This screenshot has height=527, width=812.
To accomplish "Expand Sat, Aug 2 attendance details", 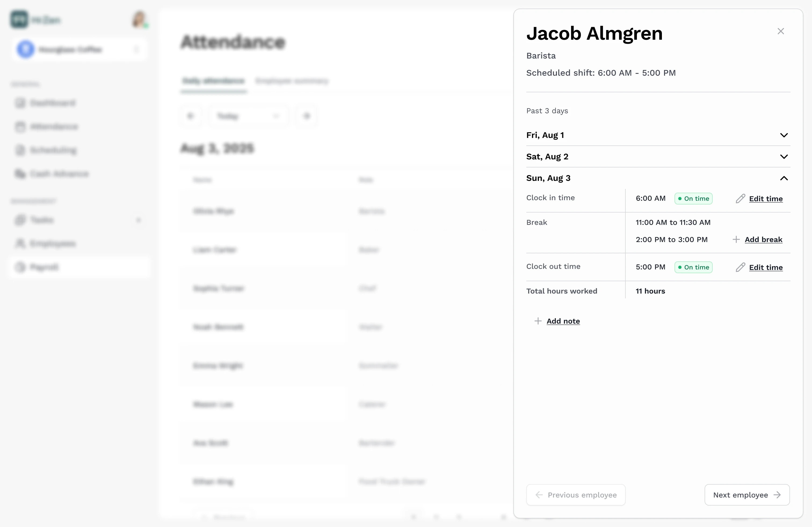I will (x=784, y=157).
